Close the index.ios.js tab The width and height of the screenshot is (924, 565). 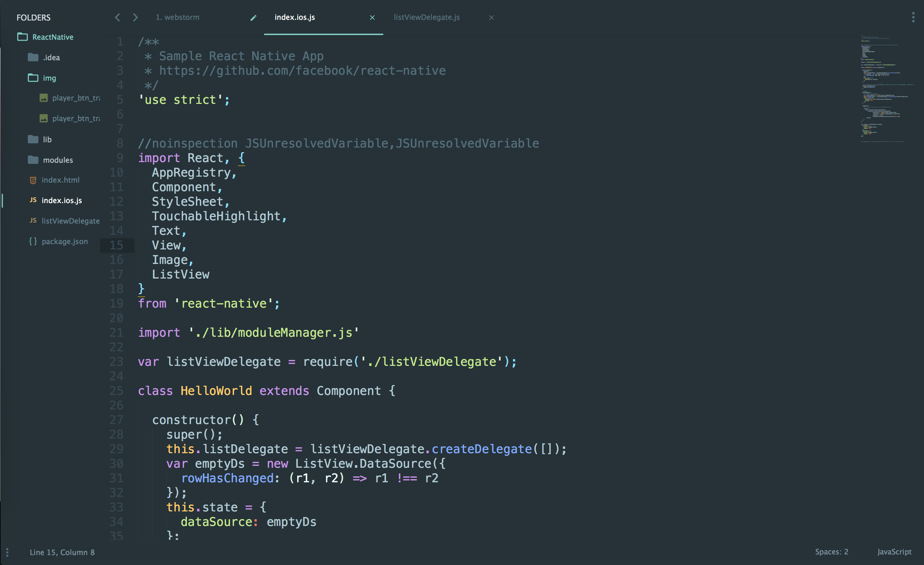coord(372,18)
